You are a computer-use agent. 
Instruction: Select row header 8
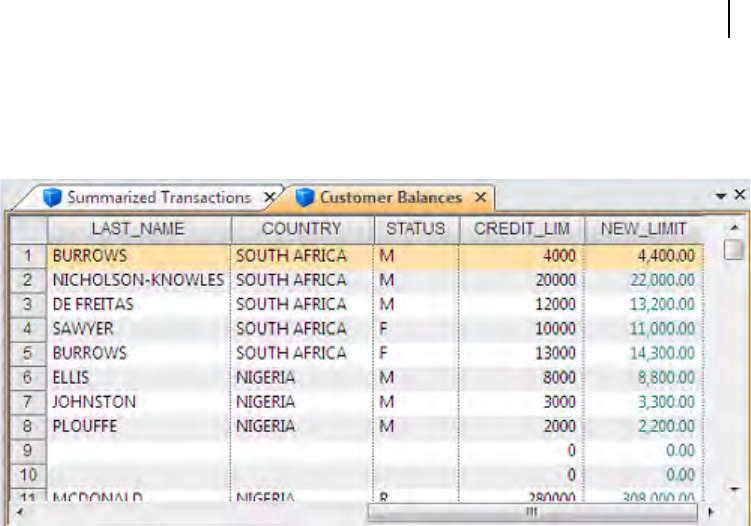pyautogui.click(x=28, y=426)
